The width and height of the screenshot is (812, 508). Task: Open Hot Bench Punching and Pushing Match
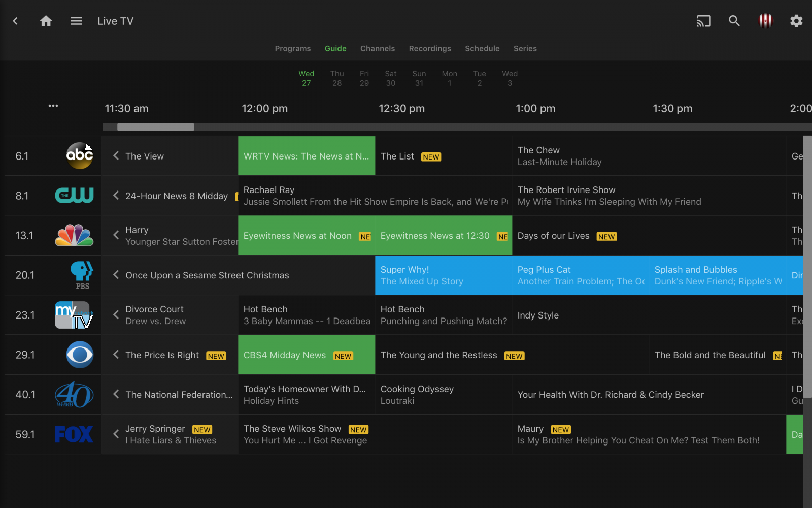pyautogui.click(x=444, y=315)
